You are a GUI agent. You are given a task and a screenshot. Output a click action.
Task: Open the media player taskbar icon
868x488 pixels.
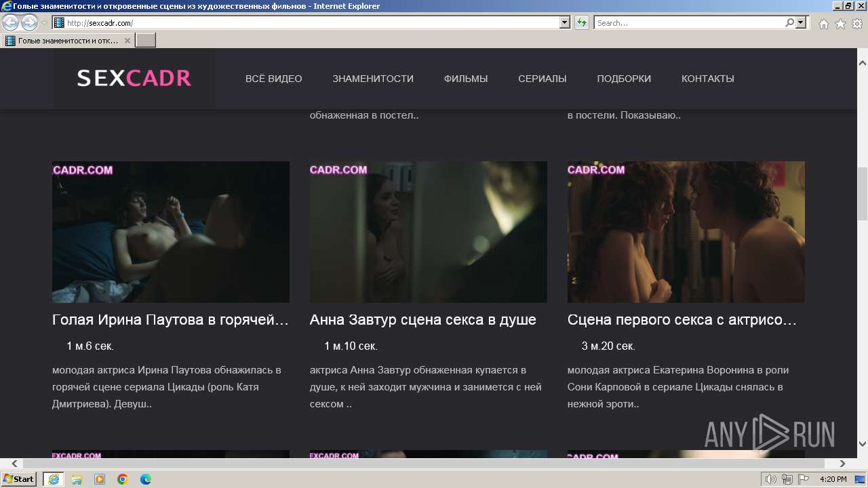[100, 479]
